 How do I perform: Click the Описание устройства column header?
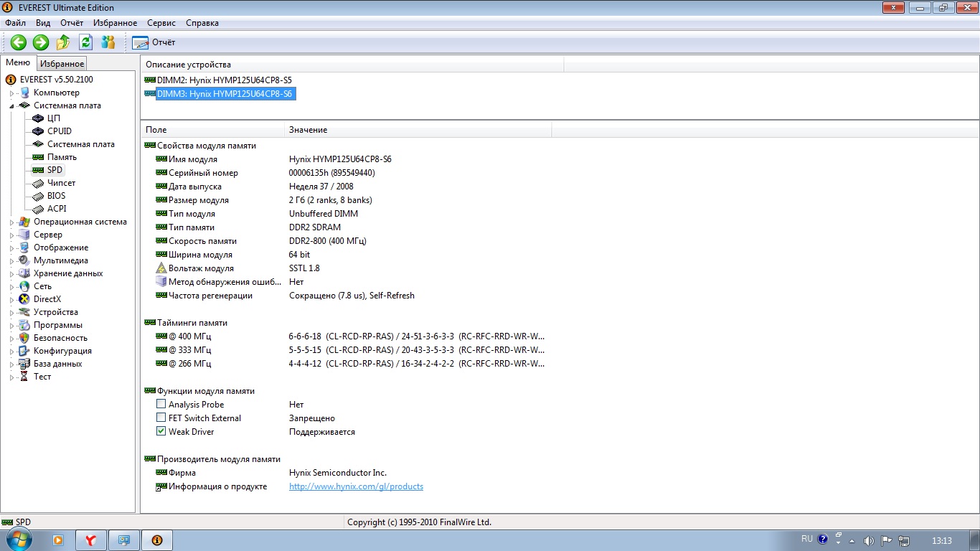pyautogui.click(x=352, y=65)
